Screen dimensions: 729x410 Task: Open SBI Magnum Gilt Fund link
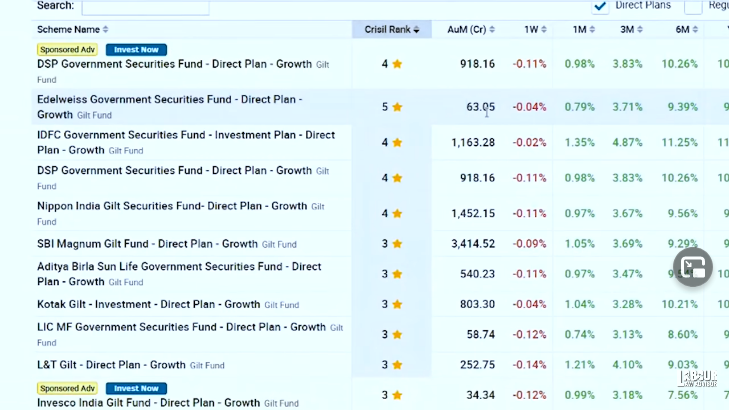pyautogui.click(x=147, y=244)
